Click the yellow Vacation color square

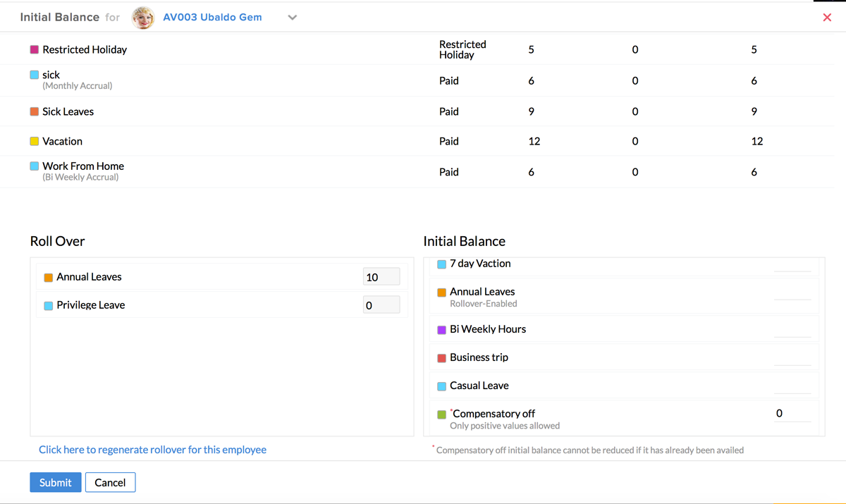tap(35, 141)
